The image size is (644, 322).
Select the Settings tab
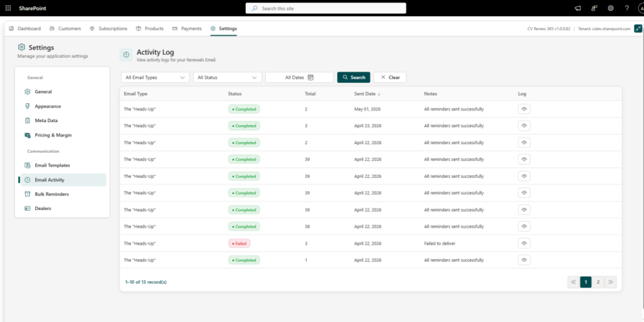click(223, 28)
